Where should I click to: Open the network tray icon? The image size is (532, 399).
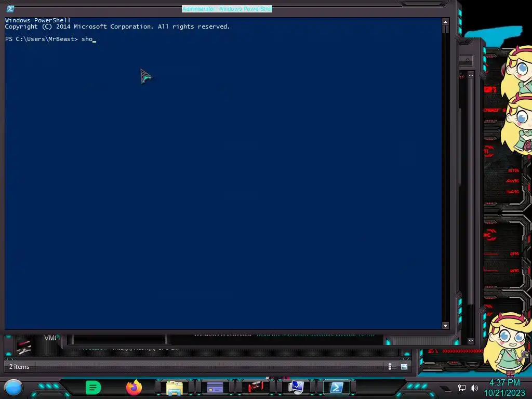[x=462, y=388]
